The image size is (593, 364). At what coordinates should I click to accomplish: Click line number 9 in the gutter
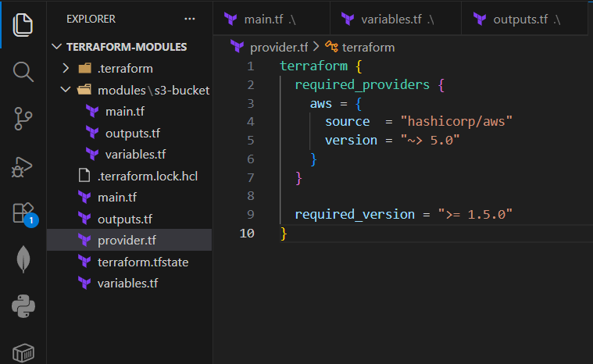pos(249,215)
